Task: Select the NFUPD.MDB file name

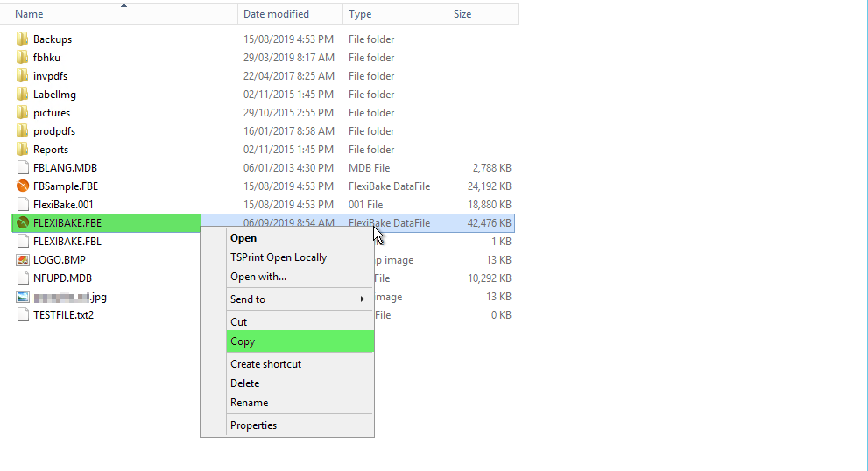Action: click(62, 278)
